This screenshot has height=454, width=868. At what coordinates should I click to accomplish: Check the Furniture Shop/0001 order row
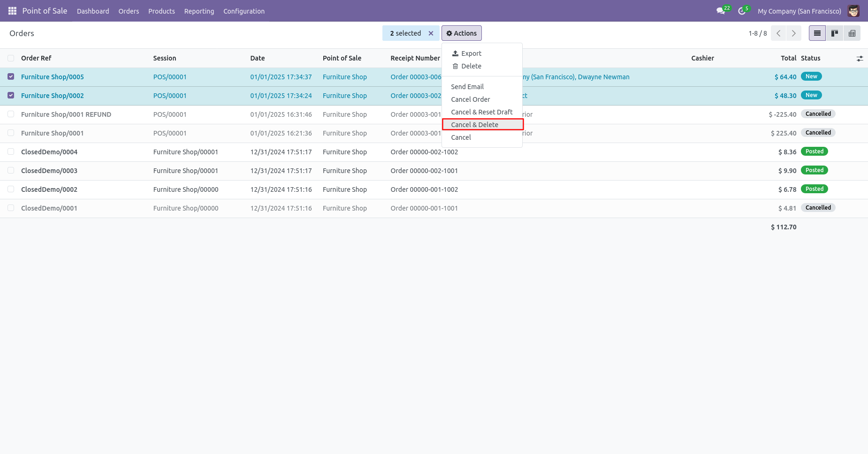point(11,133)
